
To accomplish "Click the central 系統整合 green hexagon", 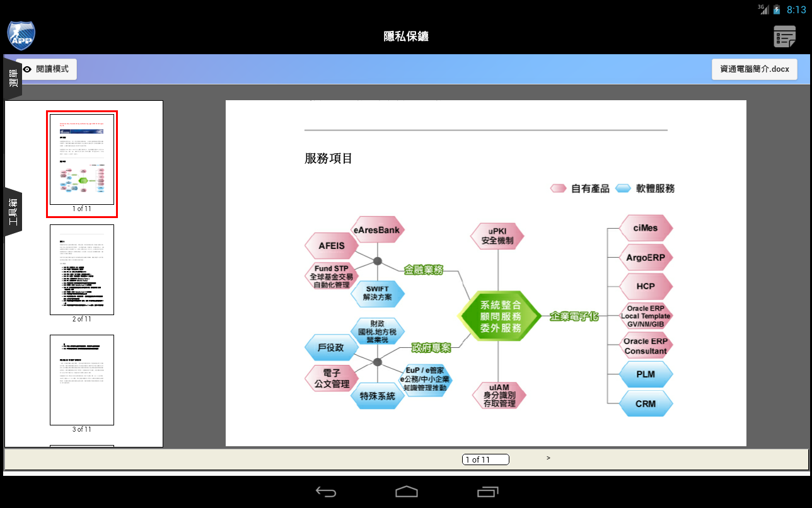I will [500, 316].
